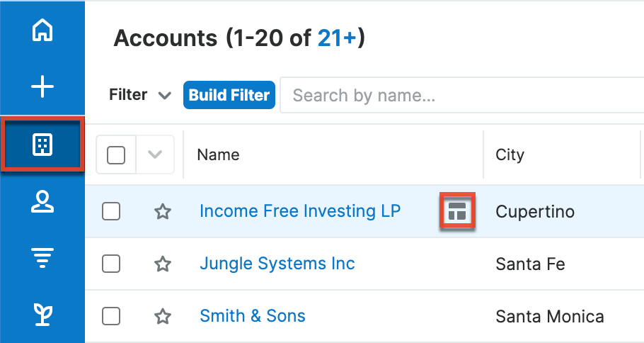Tick the Jungle Systems Inc row checkbox
The width and height of the screenshot is (644, 343).
[x=111, y=264]
